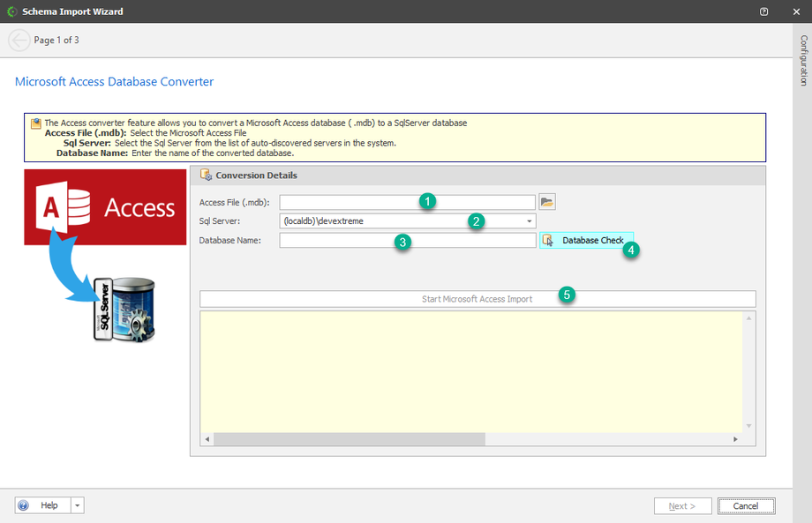Click the horizontal scrollbar thumb in log area

(350, 439)
